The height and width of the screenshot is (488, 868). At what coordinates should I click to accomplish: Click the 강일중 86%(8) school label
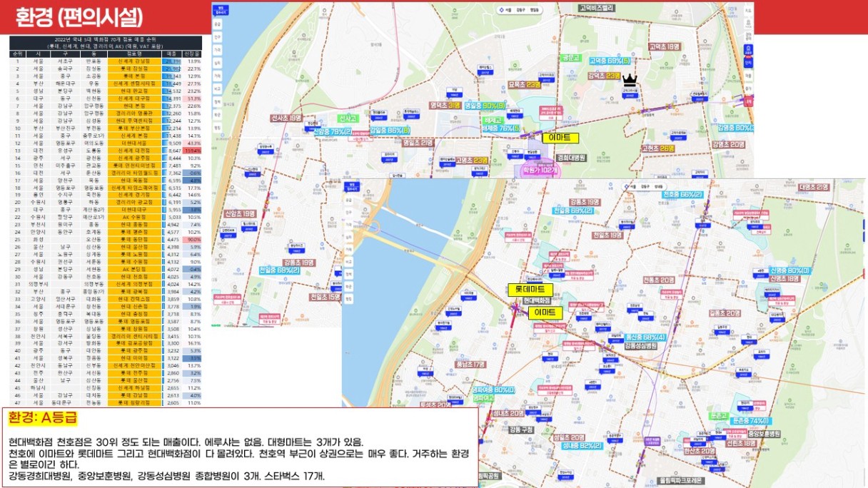389,131
